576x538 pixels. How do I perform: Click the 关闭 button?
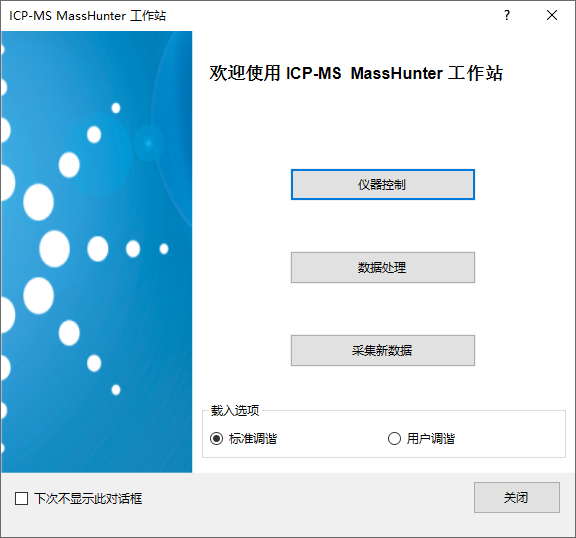[x=516, y=497]
